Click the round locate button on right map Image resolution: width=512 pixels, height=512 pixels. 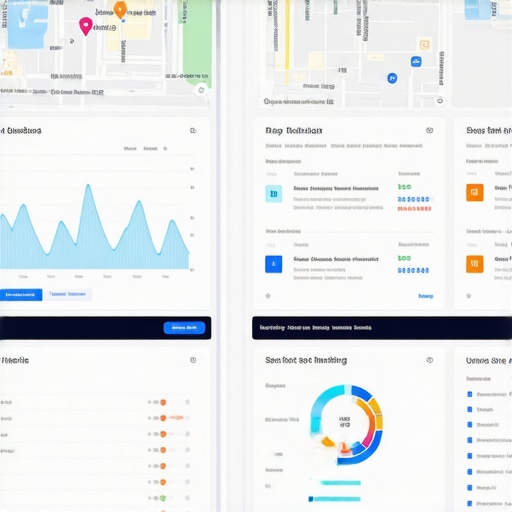[440, 101]
